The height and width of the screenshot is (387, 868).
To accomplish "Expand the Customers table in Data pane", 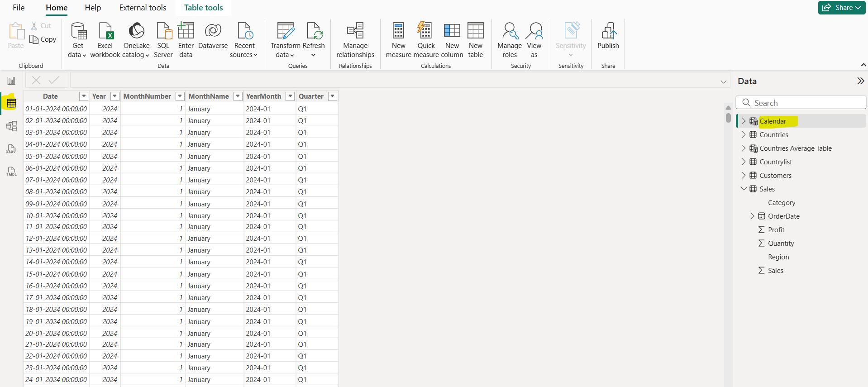I will (x=744, y=175).
